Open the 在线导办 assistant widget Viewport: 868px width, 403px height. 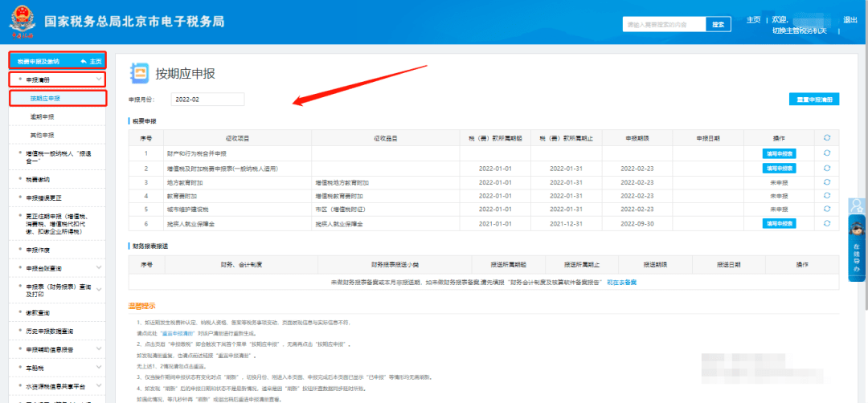point(857,251)
